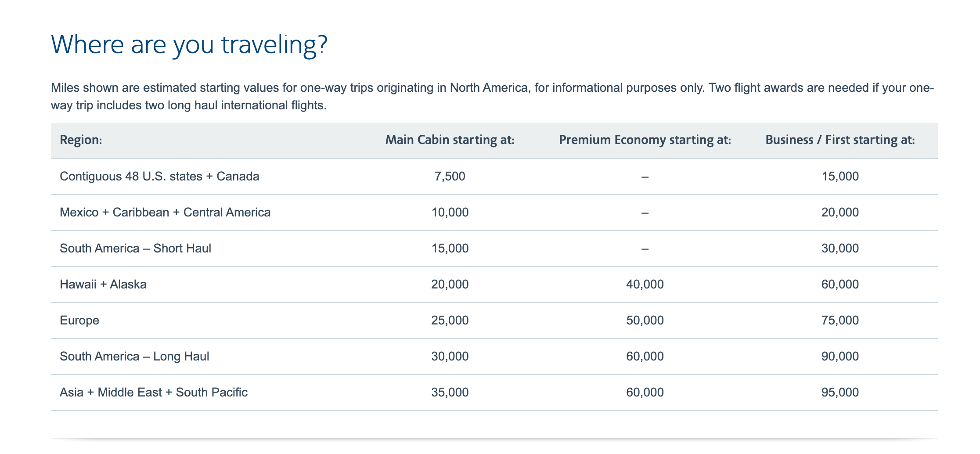This screenshot has width=980, height=454.
Task: Click the "Hawaii + Alaska" region label
Action: click(103, 285)
